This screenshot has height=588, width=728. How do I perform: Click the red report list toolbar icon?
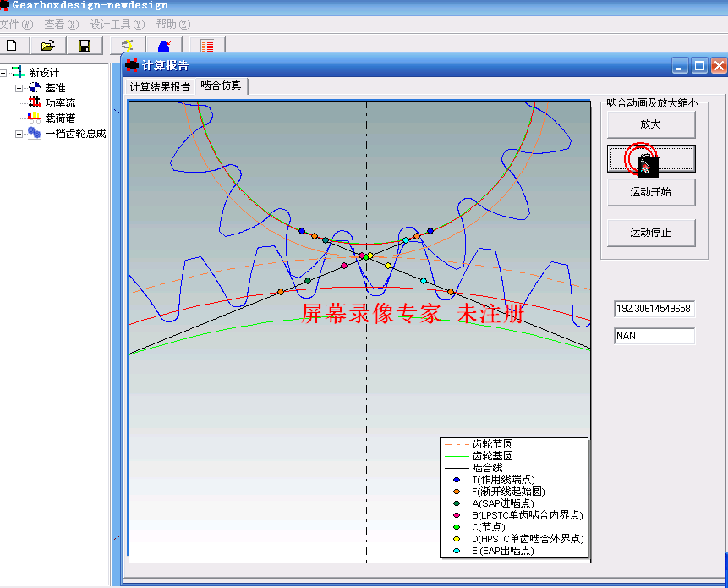coord(207,46)
